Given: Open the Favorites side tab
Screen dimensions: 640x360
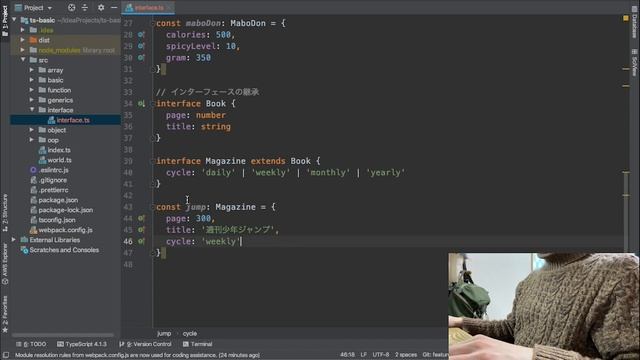Looking at the screenshot, I should (4, 314).
